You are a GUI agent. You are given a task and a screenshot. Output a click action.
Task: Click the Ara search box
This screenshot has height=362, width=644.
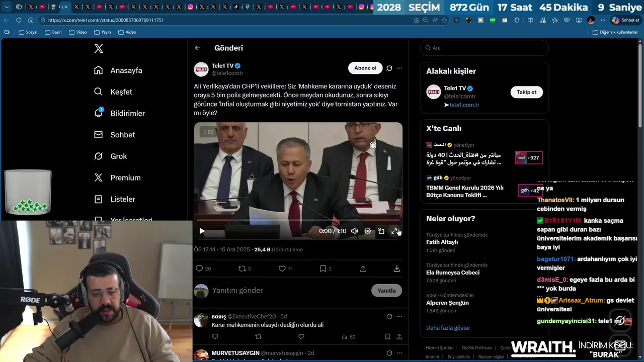point(484,48)
